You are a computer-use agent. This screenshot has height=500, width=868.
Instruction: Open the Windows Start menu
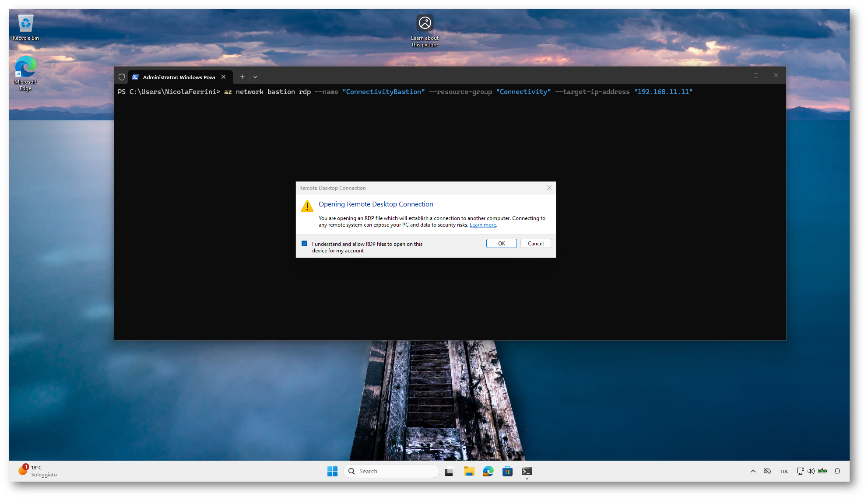click(332, 471)
